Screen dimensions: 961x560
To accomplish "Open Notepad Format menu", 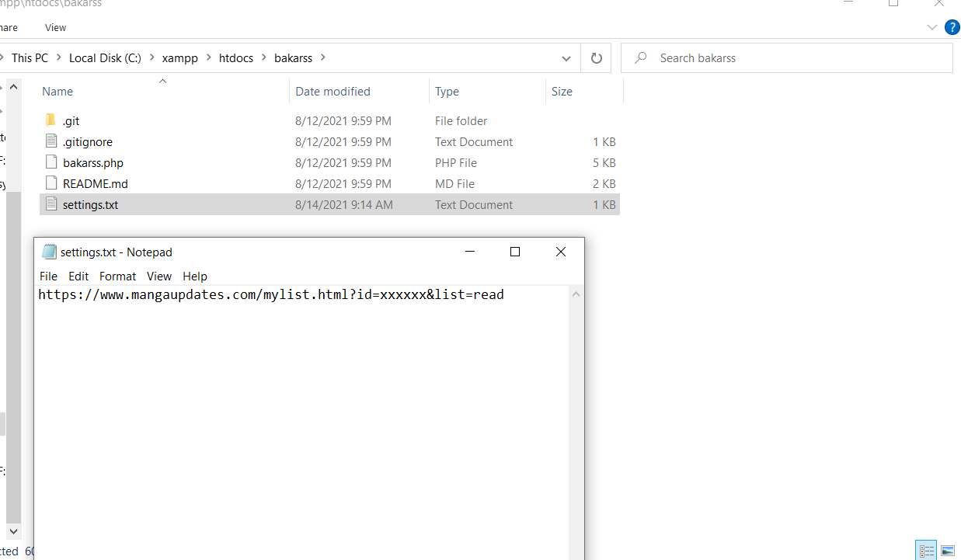I will pos(117,276).
